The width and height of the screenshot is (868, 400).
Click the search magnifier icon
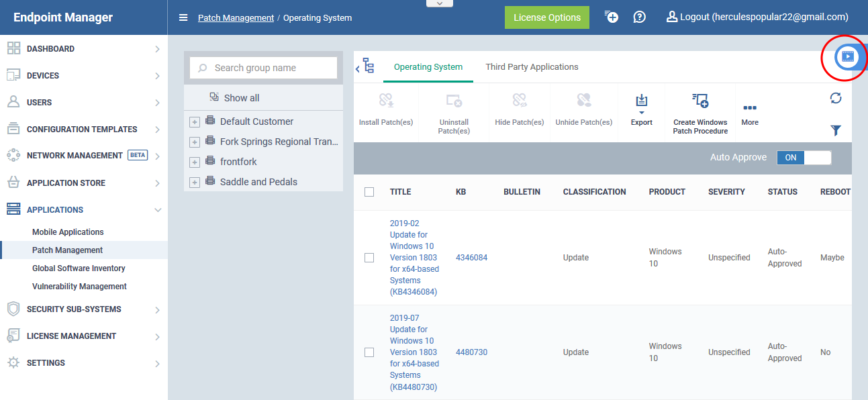[x=203, y=68]
